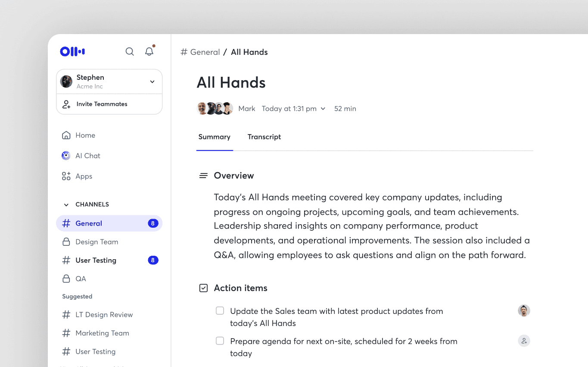Assign someone to the Prepare agenda item

[524, 341]
